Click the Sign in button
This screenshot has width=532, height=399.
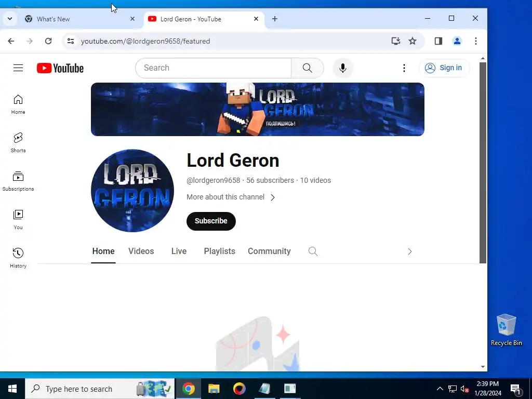(444, 68)
